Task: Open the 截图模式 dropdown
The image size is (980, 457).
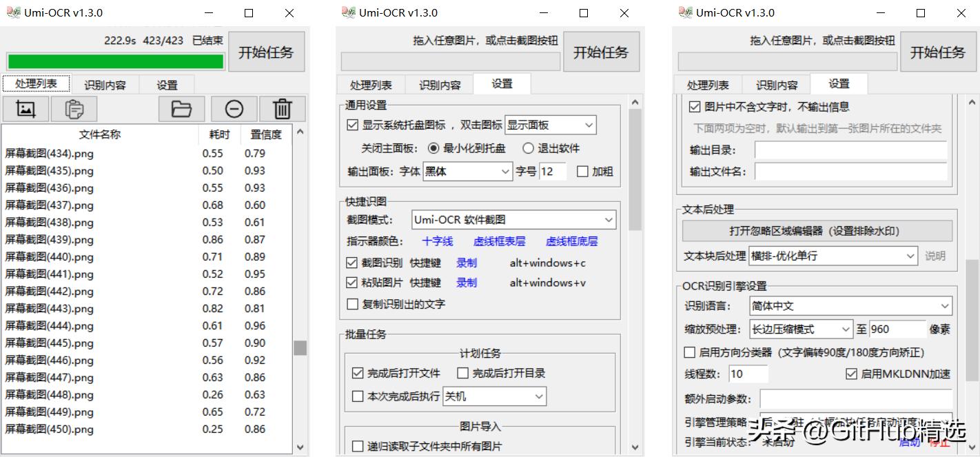Action: click(x=513, y=219)
